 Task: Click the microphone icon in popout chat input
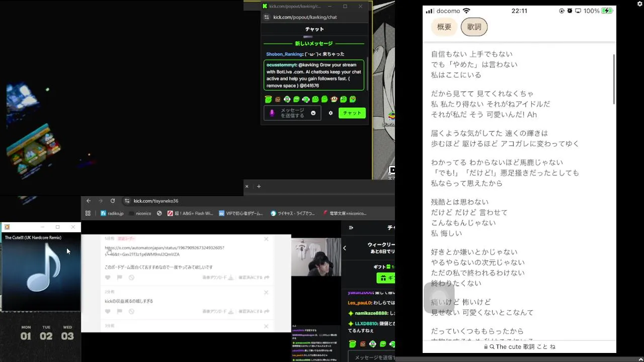click(272, 113)
